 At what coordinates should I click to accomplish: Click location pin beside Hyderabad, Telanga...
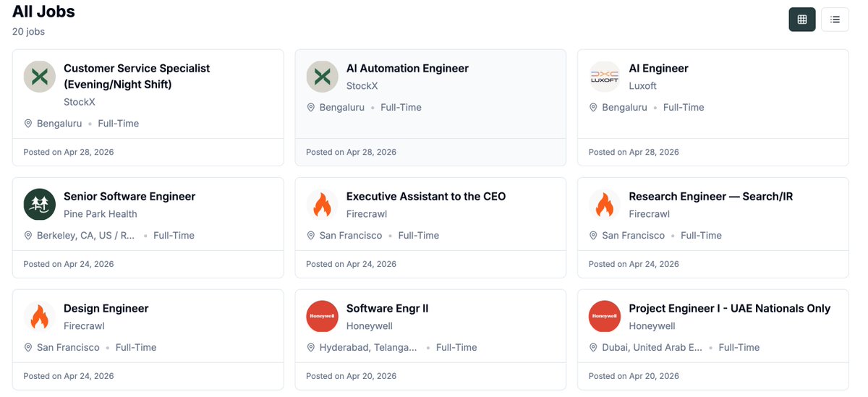[x=311, y=348]
